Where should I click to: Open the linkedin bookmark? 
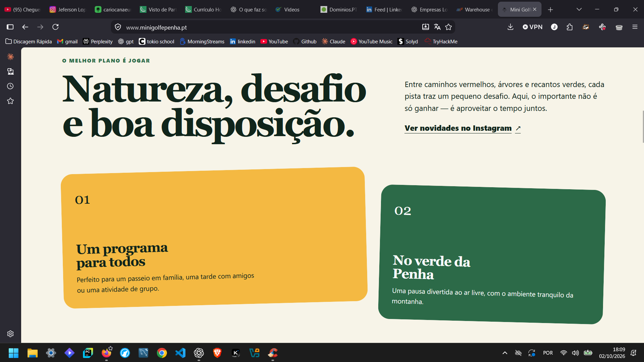[x=243, y=41]
